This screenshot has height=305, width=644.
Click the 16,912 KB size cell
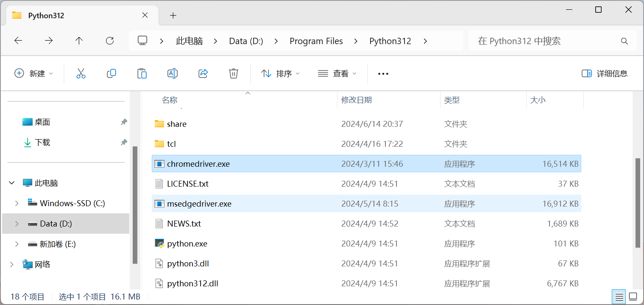(x=560, y=204)
